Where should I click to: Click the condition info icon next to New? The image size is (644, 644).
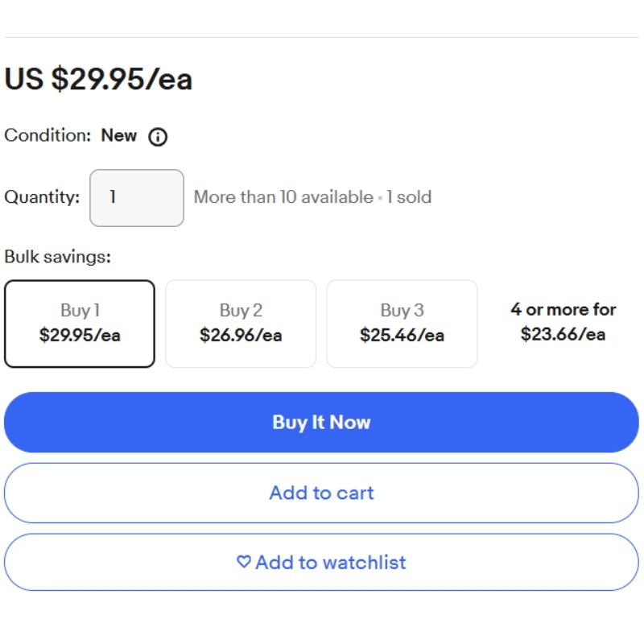pyautogui.click(x=158, y=137)
